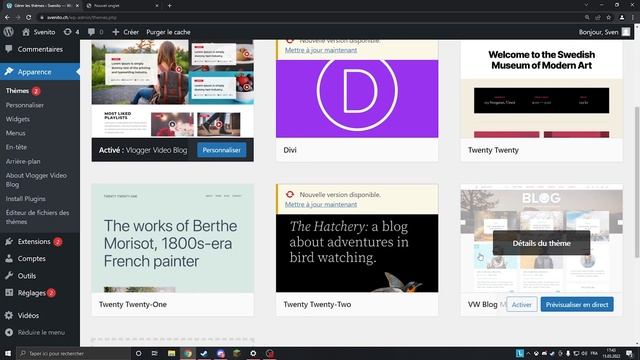
Task: Switch to the Nouvel onglet tab
Action: pyautogui.click(x=121, y=6)
